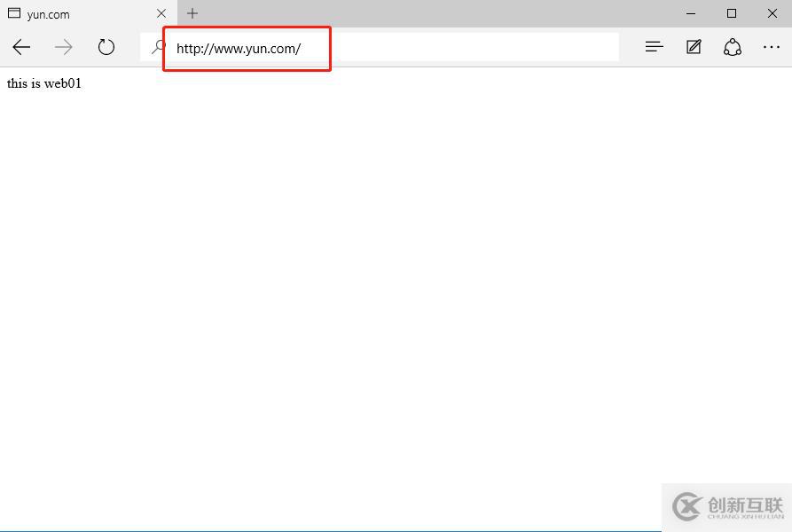Viewport: 792px width, 532px height.
Task: Open the Hub three-lines icon
Action: coord(655,47)
